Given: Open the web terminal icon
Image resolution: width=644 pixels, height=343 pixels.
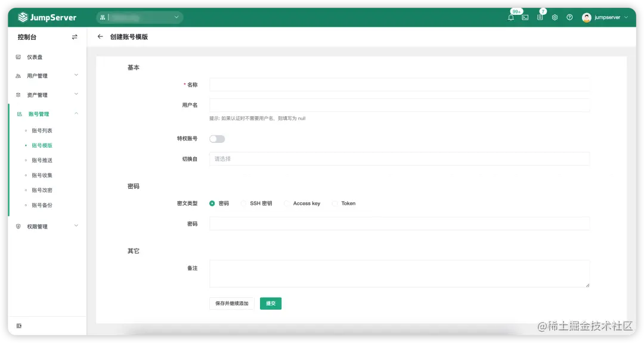Looking at the screenshot, I should [x=525, y=17].
